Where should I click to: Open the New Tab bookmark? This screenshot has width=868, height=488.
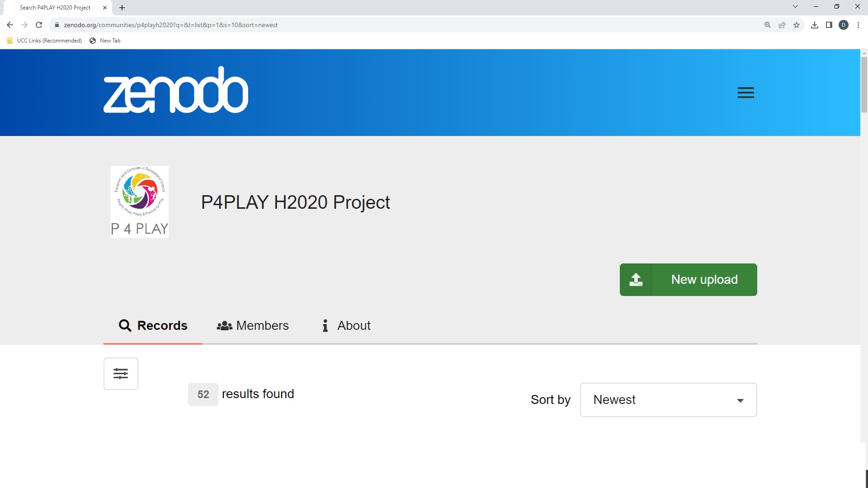(x=105, y=41)
